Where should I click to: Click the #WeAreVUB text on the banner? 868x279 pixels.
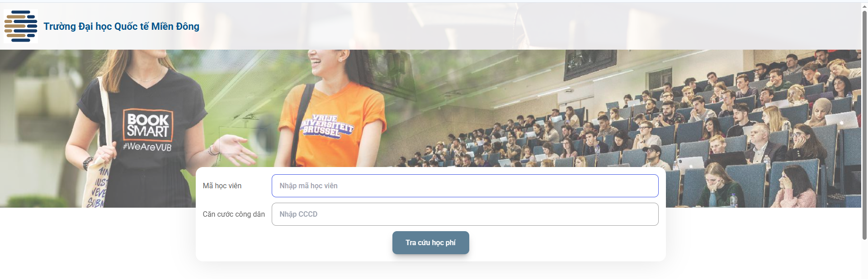147,147
